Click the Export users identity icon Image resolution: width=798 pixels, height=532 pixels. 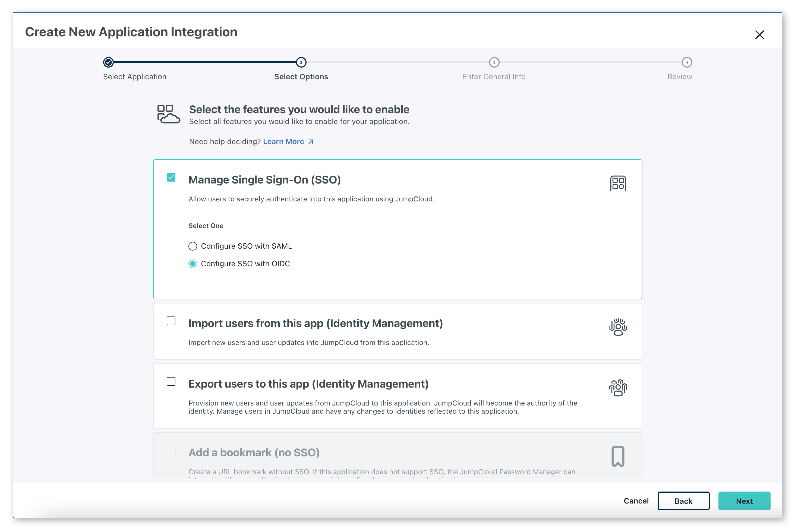pos(618,388)
